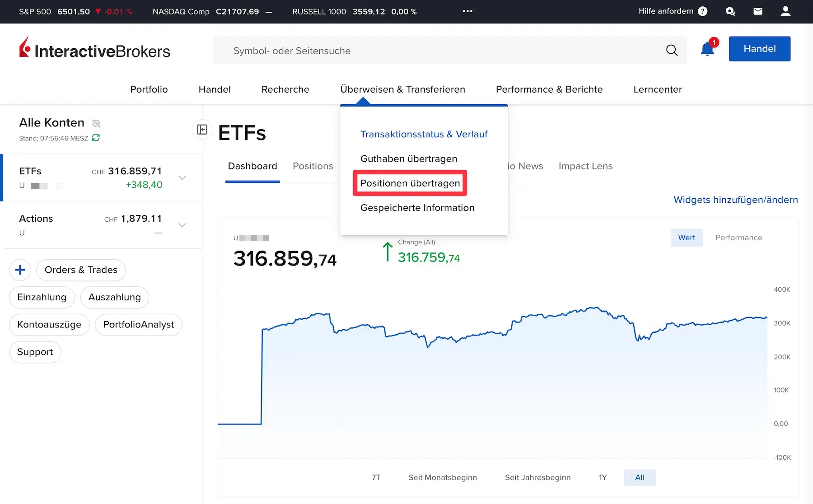The width and height of the screenshot is (813, 504).
Task: Refresh the account timestamp
Action: click(x=96, y=138)
